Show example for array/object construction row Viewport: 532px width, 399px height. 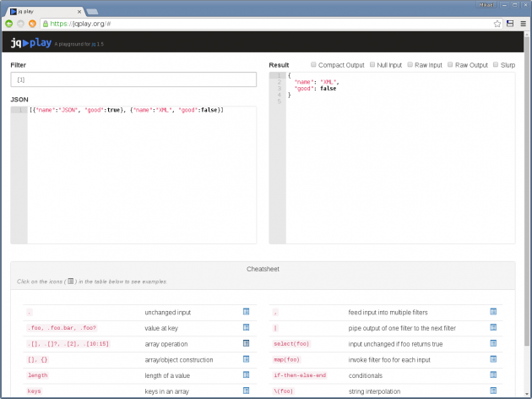click(246, 359)
